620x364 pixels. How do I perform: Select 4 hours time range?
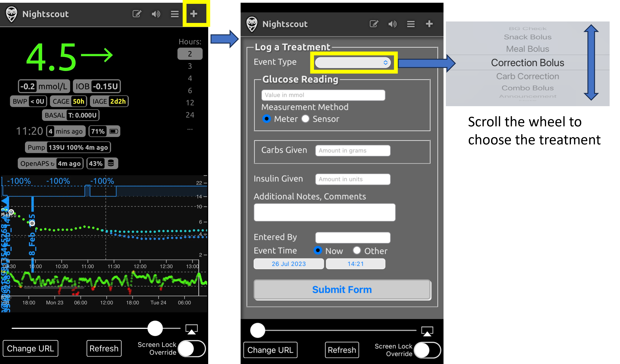190,78
